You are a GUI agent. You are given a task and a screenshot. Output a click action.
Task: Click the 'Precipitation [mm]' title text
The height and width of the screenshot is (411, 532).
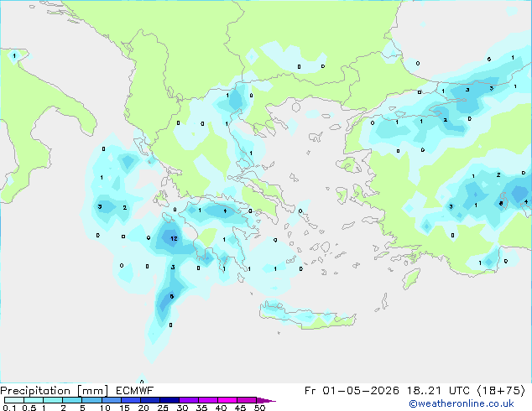(55, 391)
